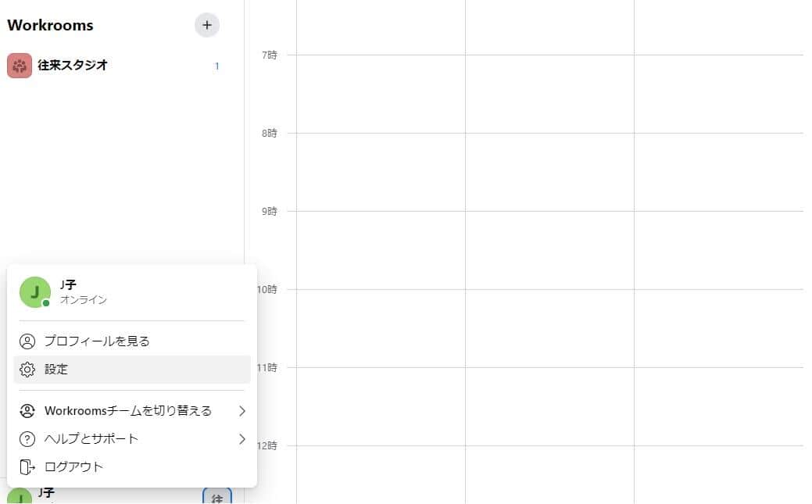Choose プロフィールを見る menu entry
This screenshot has height=504, width=812.
[x=97, y=341]
